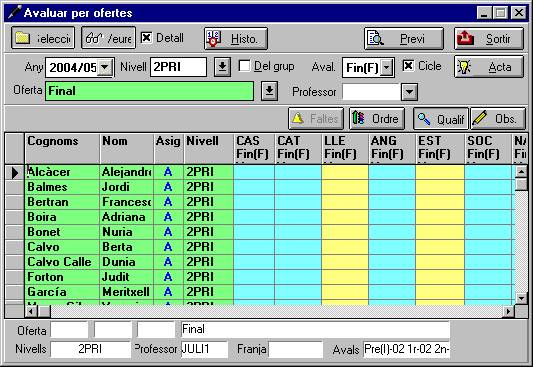Expand the Any 2004/05 dropdown
This screenshot has width=533, height=367.
point(105,67)
